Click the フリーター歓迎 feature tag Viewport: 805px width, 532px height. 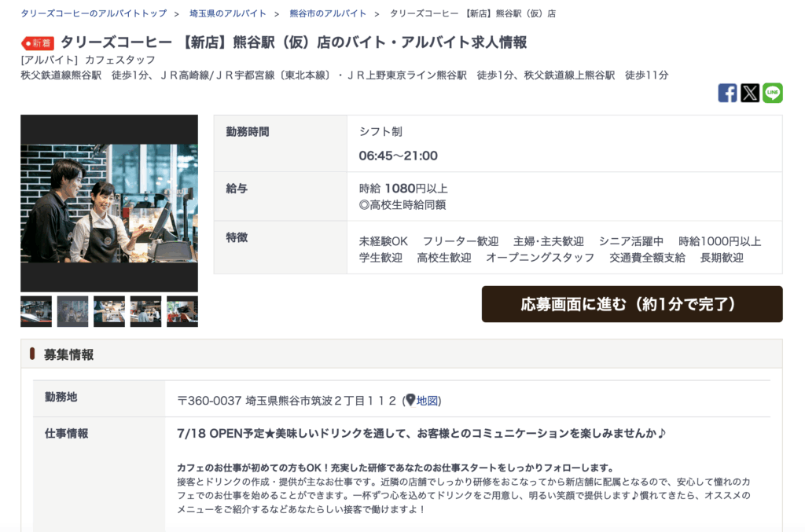[x=461, y=241]
